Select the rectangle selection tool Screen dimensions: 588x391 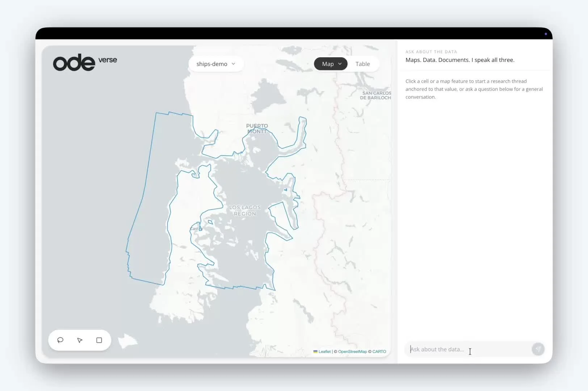click(x=99, y=340)
